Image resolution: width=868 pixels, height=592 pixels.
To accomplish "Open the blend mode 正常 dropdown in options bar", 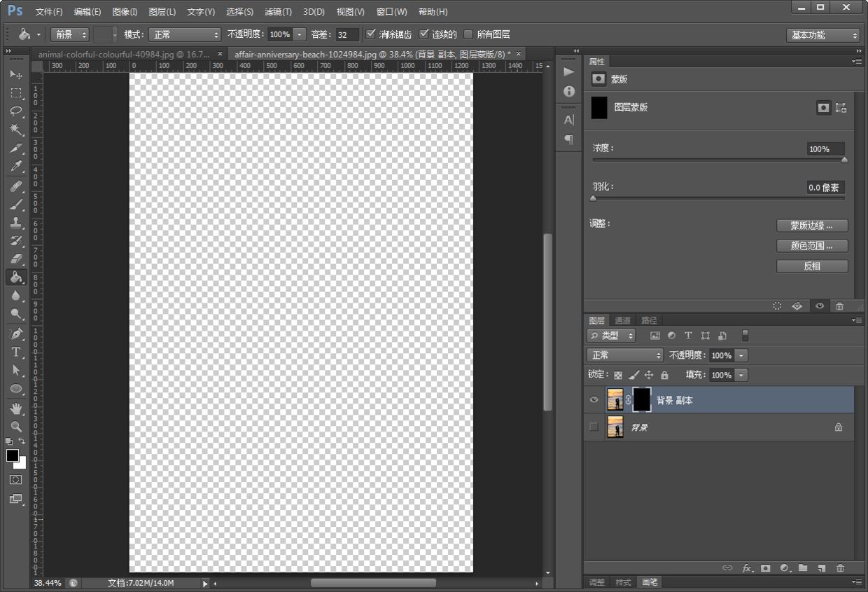I will (185, 34).
